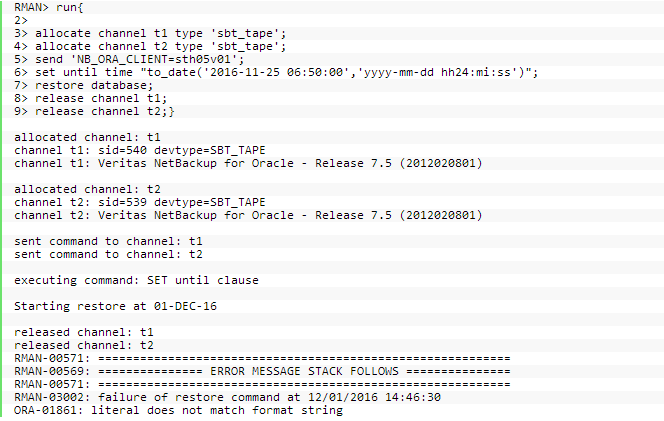Click the 'RMAN> run{' prompt line

coord(49,8)
